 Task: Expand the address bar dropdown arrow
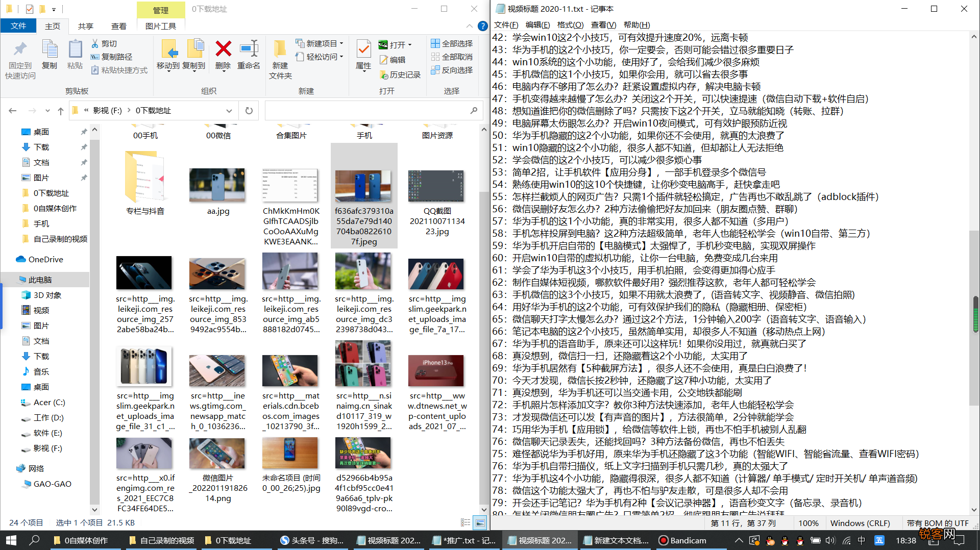[x=229, y=110]
